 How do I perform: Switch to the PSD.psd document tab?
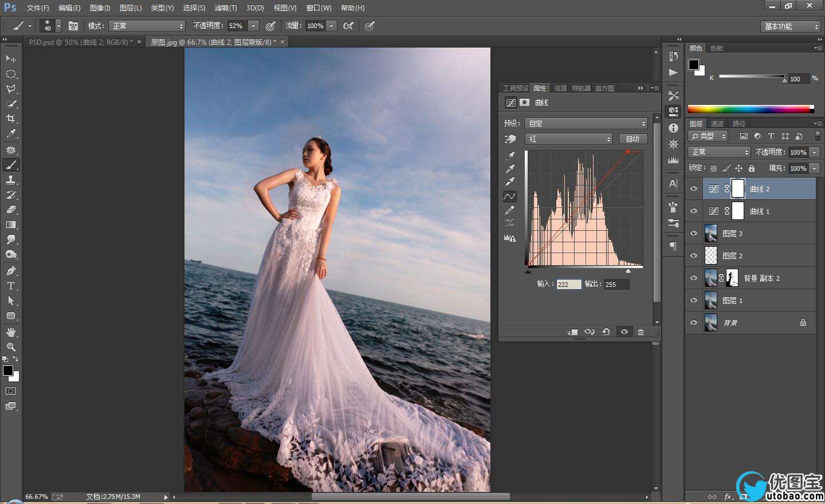[x=80, y=42]
